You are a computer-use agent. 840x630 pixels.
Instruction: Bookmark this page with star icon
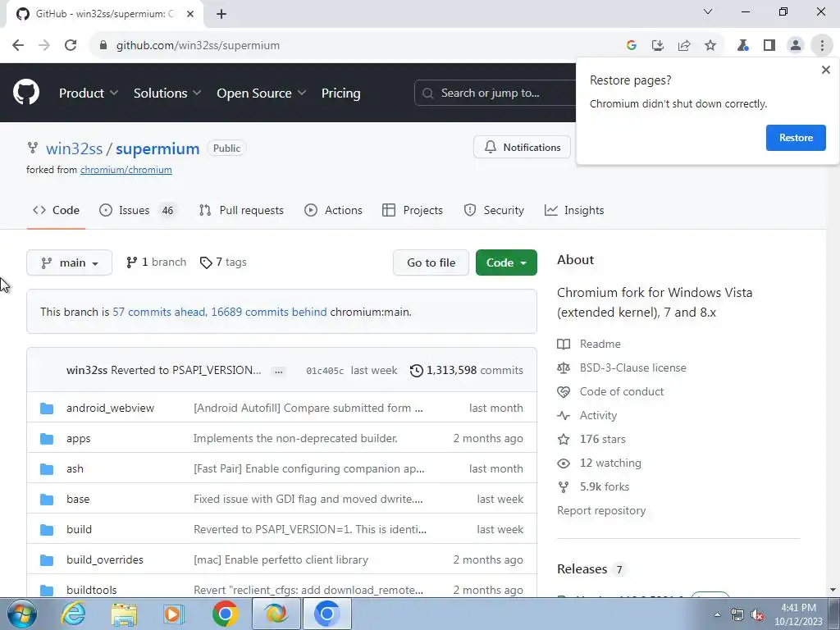click(710, 46)
